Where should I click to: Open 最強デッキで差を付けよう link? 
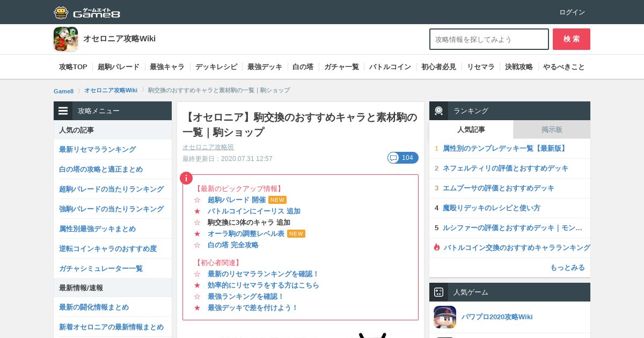click(253, 307)
